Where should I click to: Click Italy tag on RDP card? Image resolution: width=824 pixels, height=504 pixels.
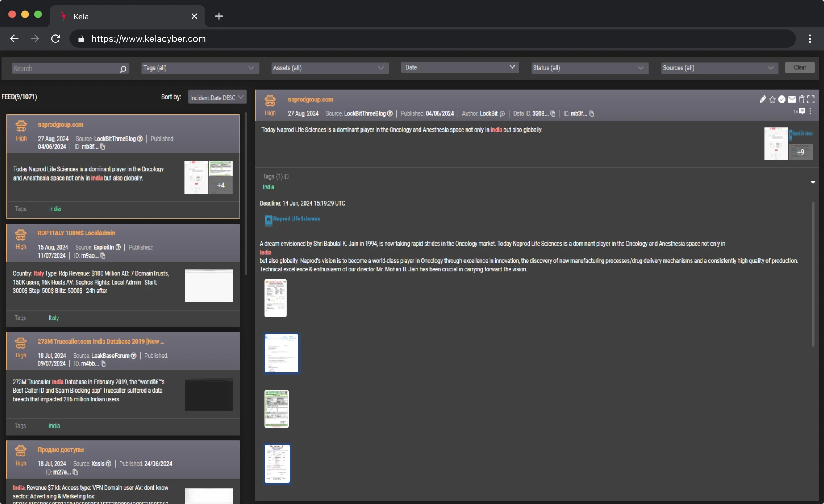(54, 318)
